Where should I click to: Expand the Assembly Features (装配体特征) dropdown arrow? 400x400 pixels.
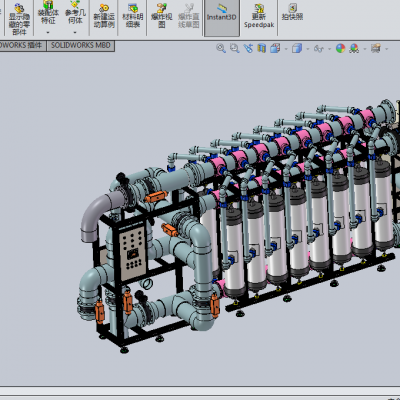[48, 32]
